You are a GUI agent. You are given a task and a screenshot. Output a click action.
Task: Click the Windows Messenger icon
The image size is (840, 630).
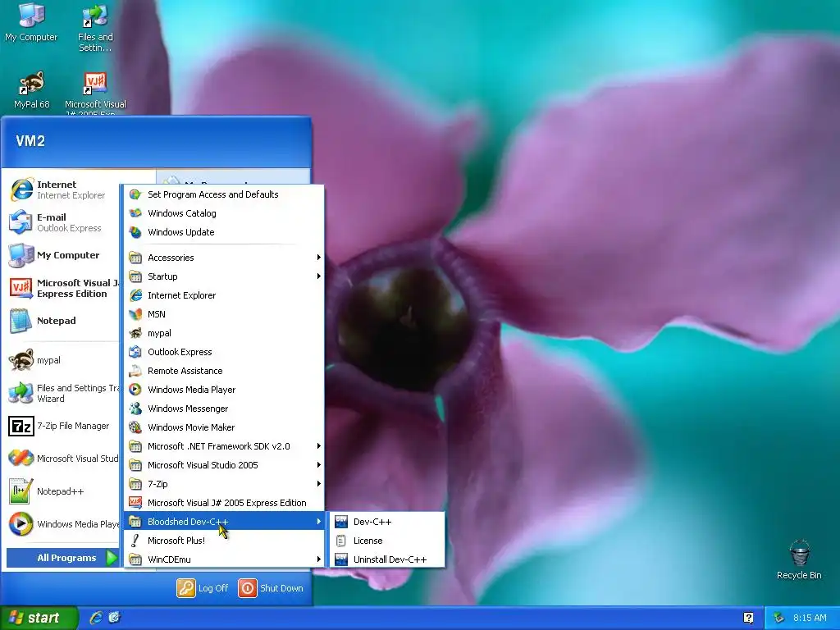pos(135,409)
